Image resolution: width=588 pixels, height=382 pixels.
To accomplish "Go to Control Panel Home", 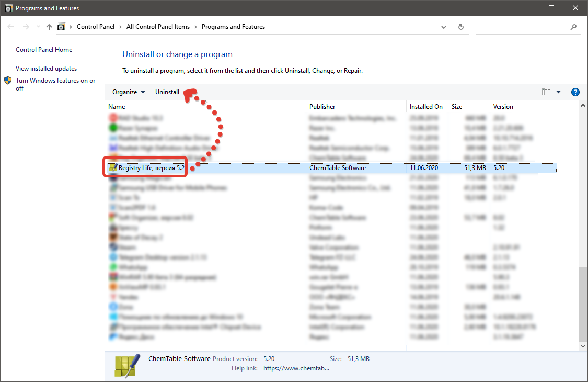I will [44, 49].
